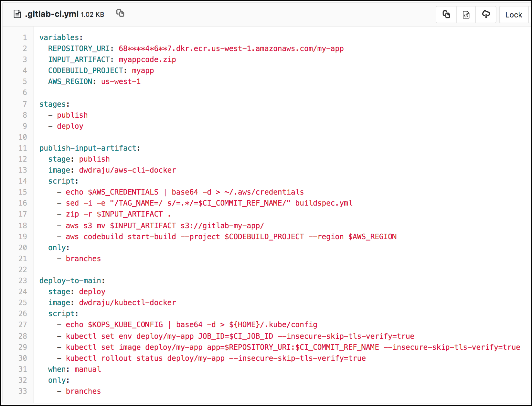Click '- branches' on line 21
This screenshot has height=406, width=532.
coord(79,259)
